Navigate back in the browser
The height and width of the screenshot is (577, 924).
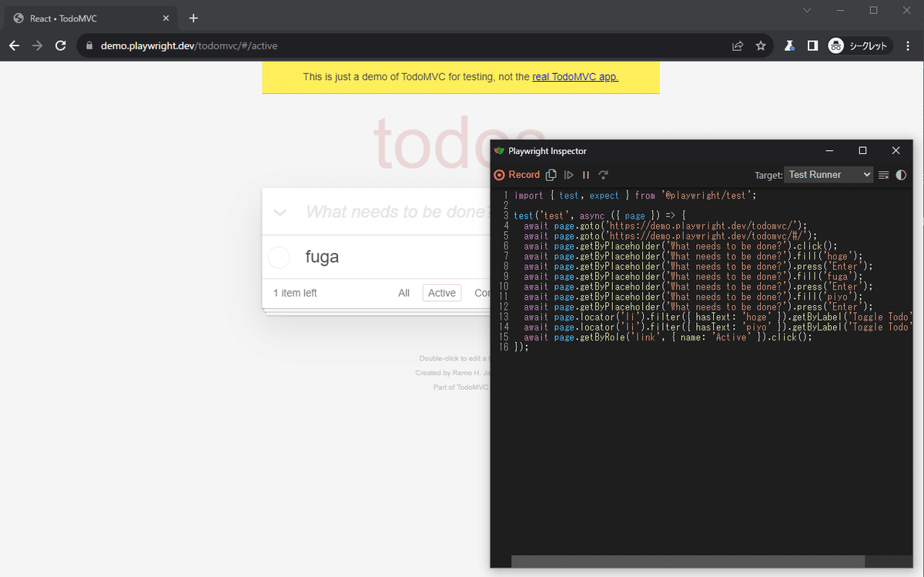tap(14, 45)
